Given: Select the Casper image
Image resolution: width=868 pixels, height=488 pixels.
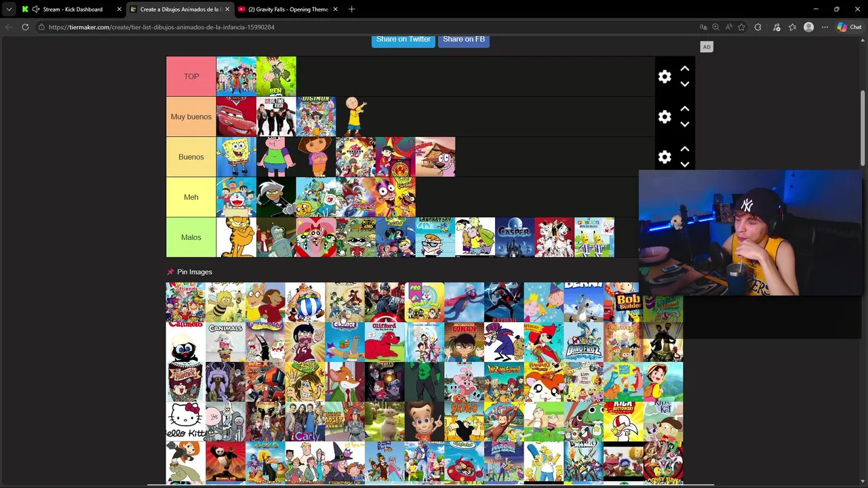Looking at the screenshot, I should [515, 237].
